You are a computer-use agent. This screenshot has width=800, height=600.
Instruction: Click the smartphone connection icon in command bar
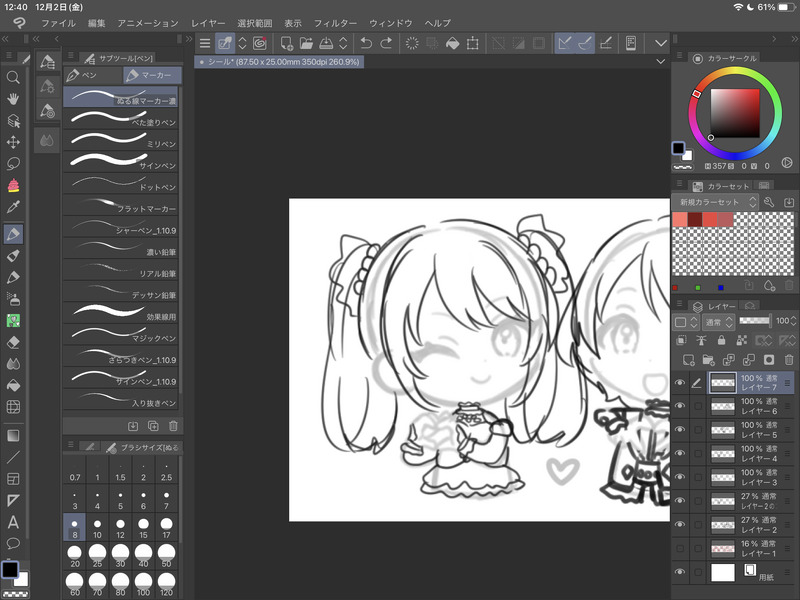[x=631, y=43]
